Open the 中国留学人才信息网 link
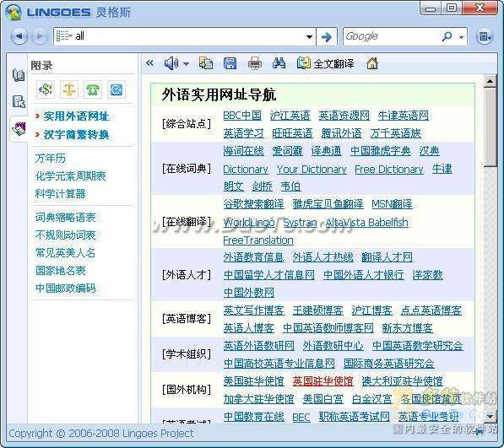This screenshot has width=504, height=448. tap(269, 275)
